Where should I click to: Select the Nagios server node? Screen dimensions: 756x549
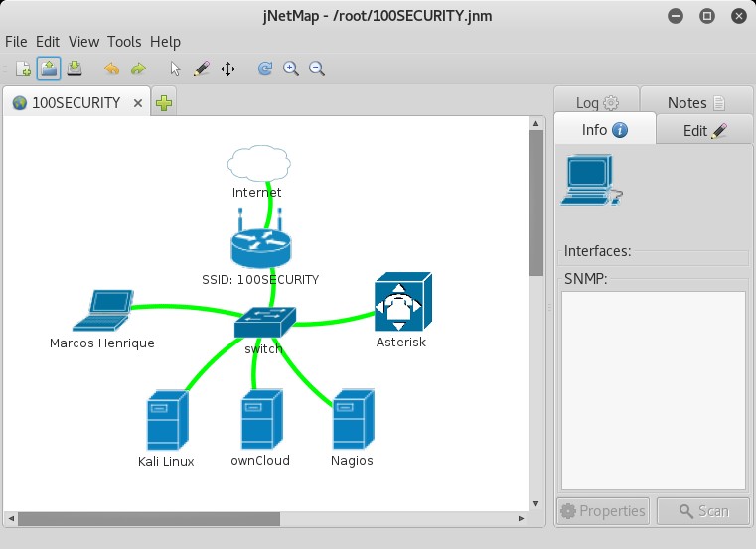click(x=354, y=419)
